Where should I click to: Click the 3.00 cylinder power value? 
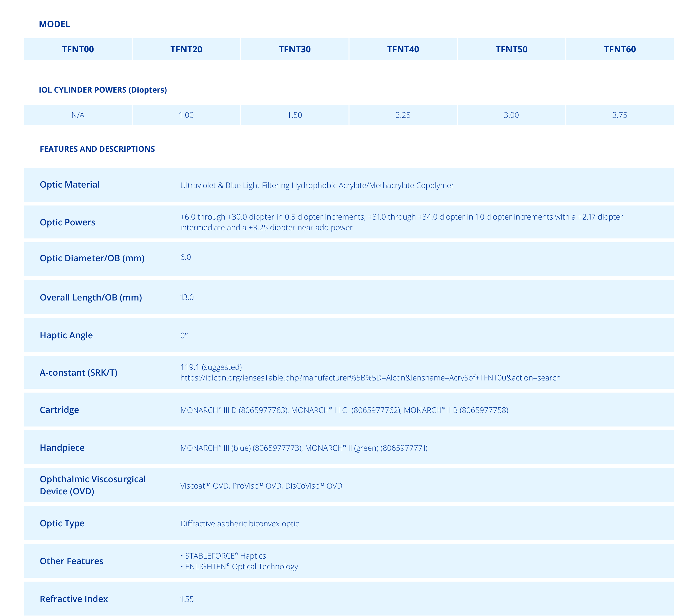(x=512, y=115)
